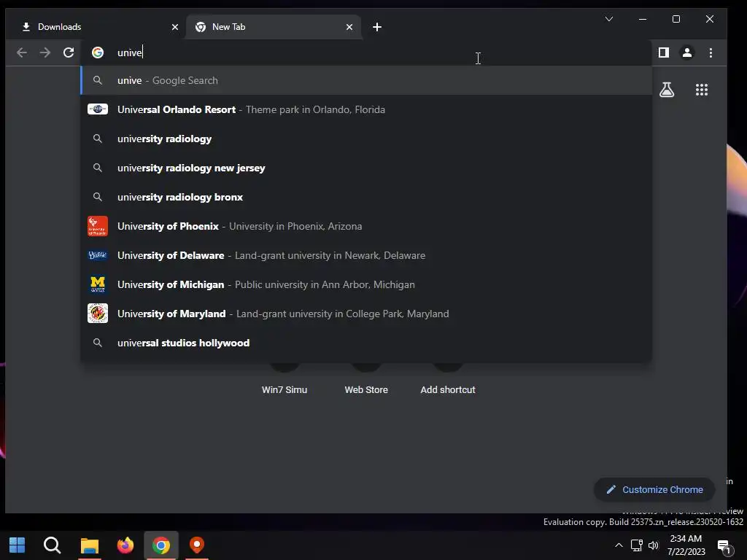Click Customize Chrome button
Viewport: 747px width, 560px height.
click(654, 489)
